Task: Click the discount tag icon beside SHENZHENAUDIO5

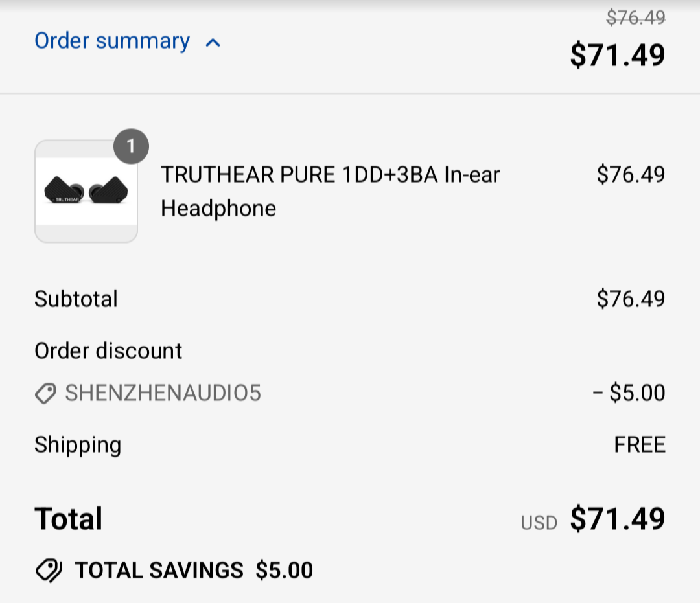Action: 45,393
